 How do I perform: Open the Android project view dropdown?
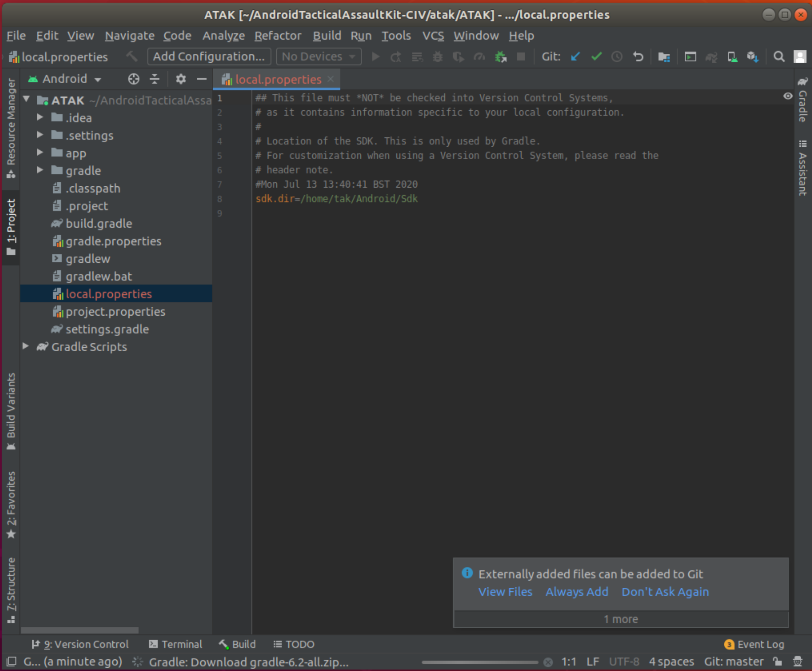65,79
